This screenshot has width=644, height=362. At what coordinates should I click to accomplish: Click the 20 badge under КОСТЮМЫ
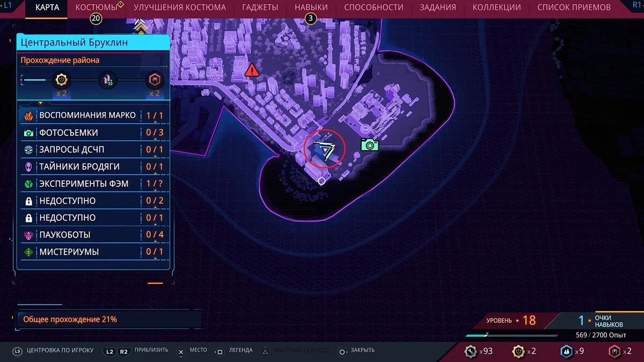pos(96,19)
